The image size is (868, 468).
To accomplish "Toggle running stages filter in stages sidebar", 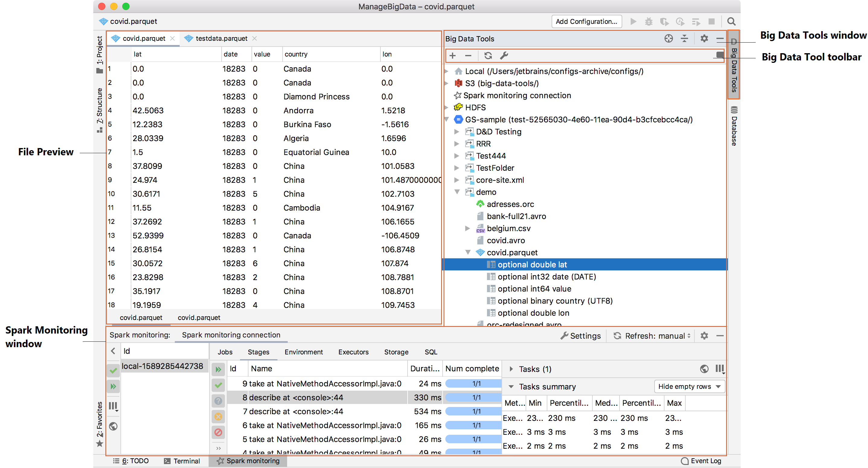I will [218, 369].
